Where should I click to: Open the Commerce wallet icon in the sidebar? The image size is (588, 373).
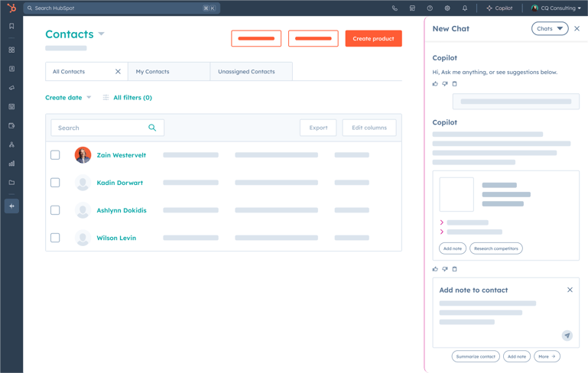[11, 125]
